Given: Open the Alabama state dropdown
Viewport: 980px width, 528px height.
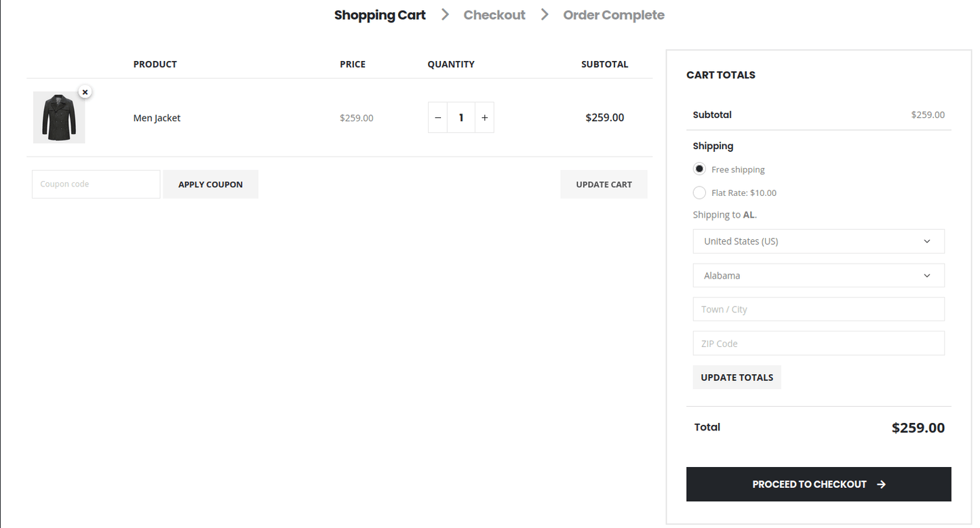Looking at the screenshot, I should (x=818, y=275).
